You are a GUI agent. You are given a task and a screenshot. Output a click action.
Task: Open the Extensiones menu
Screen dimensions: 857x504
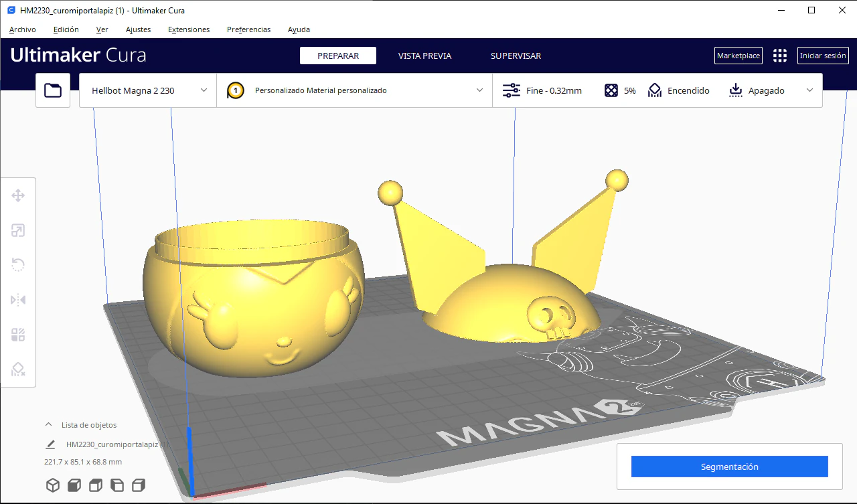tap(189, 29)
